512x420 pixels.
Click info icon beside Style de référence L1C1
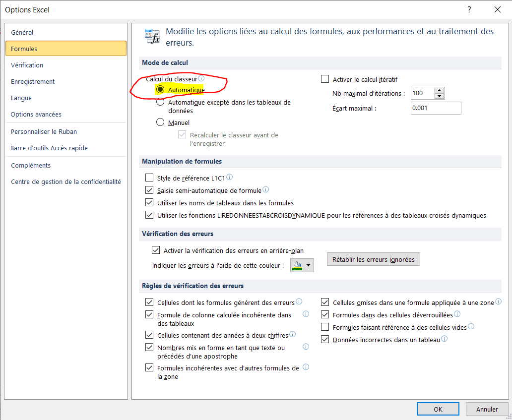point(230,177)
